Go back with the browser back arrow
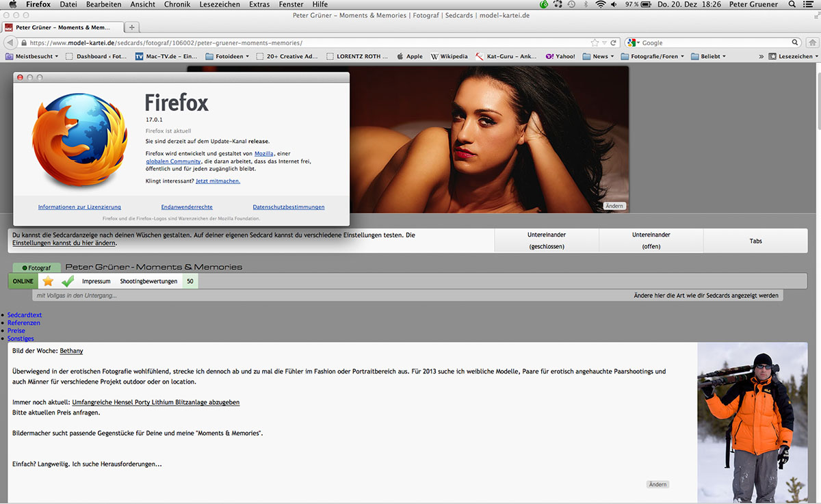The width and height of the screenshot is (821, 504). (x=10, y=42)
